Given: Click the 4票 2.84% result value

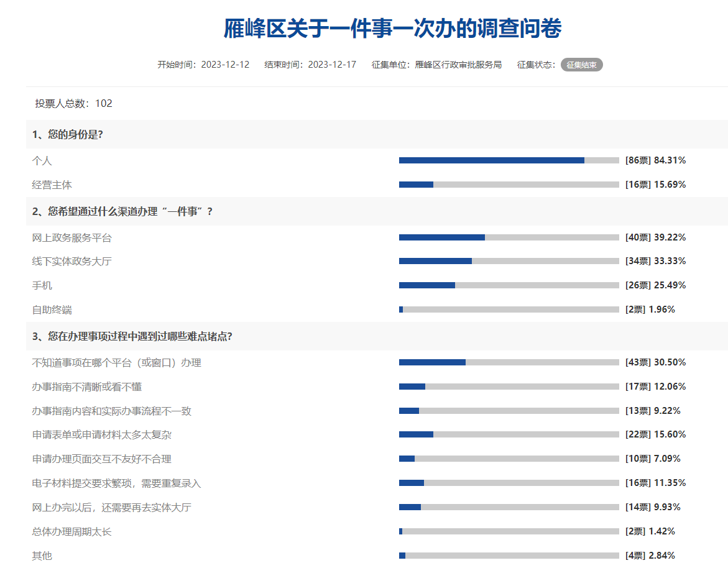Looking at the screenshot, I should pos(650,555).
